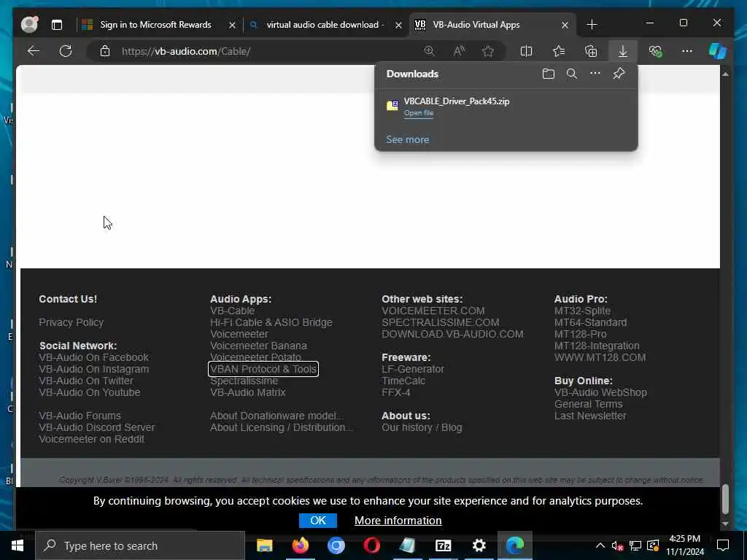Open a new tab with plus button
This screenshot has height=560, width=747.
592,25
